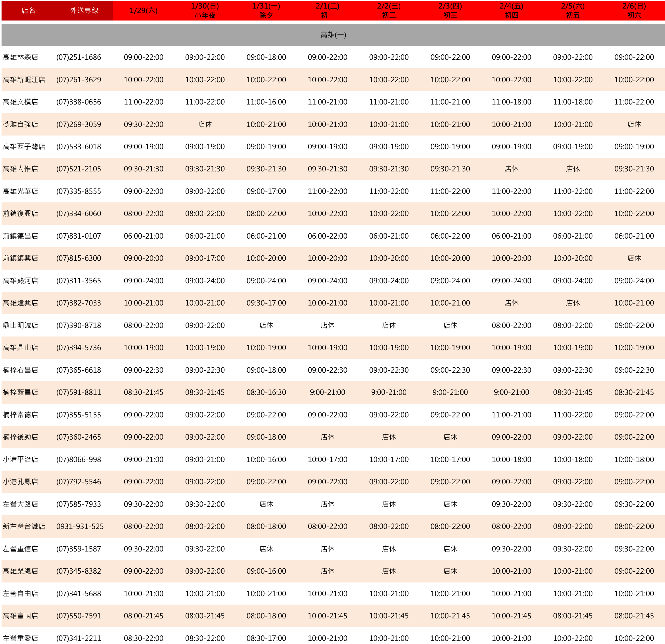Click 11:00-21:00 in 楠梓常德店 row

click(x=512, y=415)
